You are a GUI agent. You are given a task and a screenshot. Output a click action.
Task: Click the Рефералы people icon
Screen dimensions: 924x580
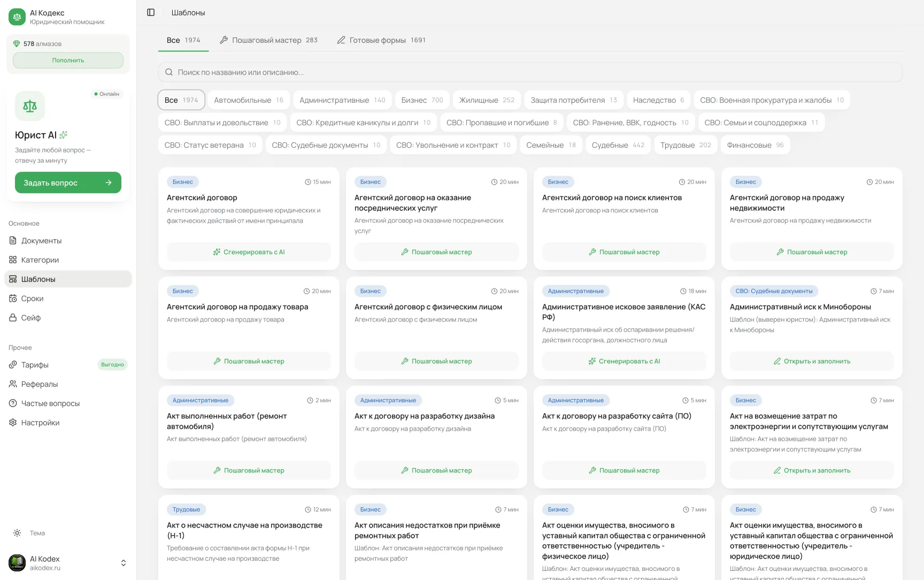tap(13, 384)
